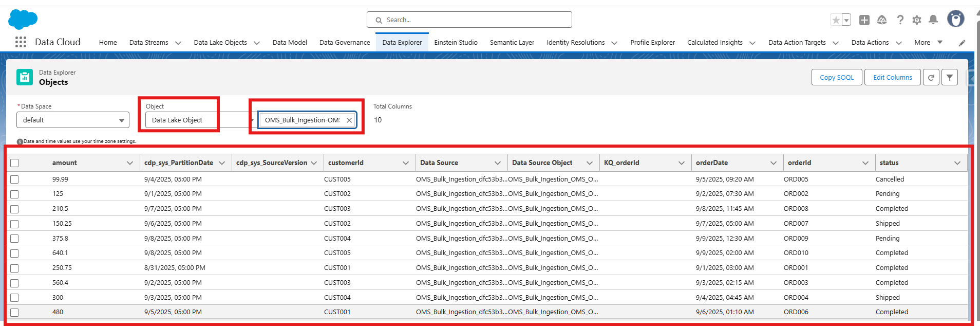Viewport: 980px width, 326px height.
Task: Click the user profile avatar
Action: [955, 19]
